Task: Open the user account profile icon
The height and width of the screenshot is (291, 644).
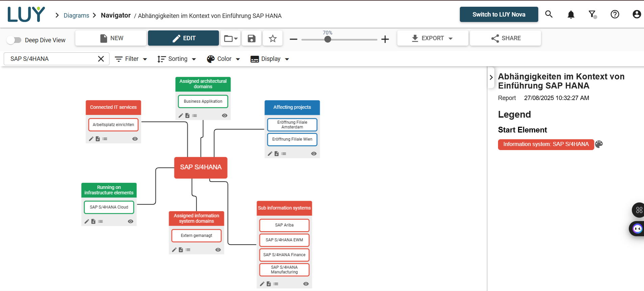Action: coord(637,14)
